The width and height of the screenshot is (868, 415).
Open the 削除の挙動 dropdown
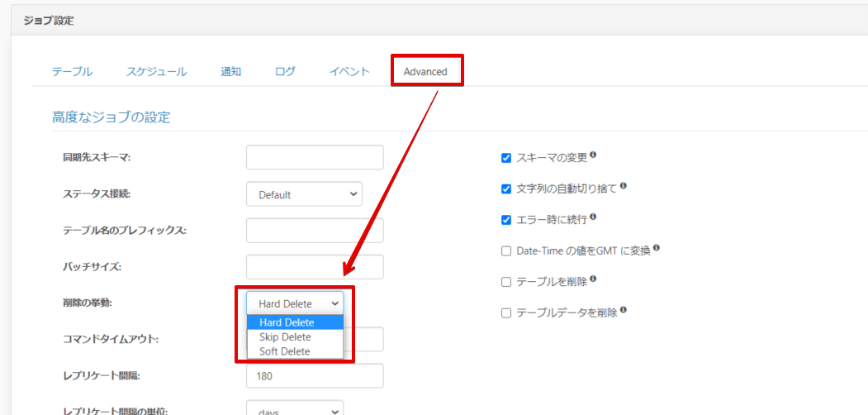point(295,303)
